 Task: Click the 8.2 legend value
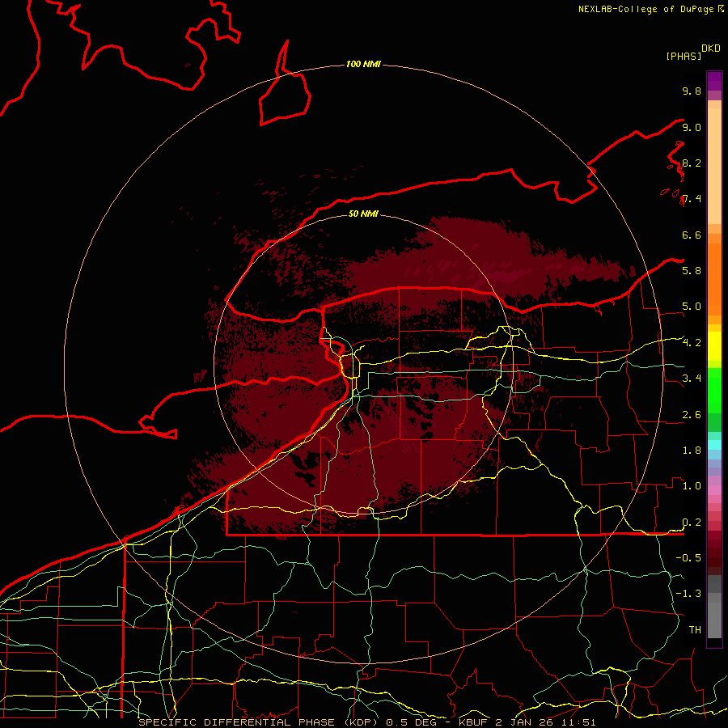click(x=692, y=163)
